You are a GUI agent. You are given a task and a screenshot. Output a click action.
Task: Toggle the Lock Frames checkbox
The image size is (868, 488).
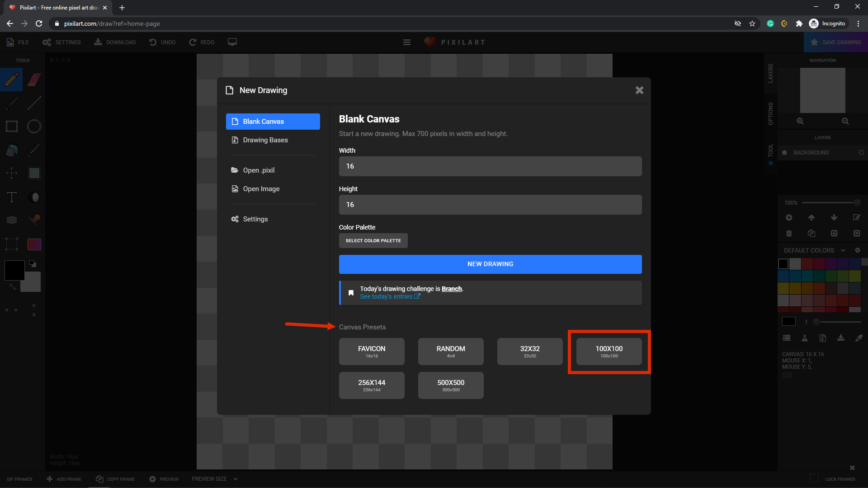[814, 478]
